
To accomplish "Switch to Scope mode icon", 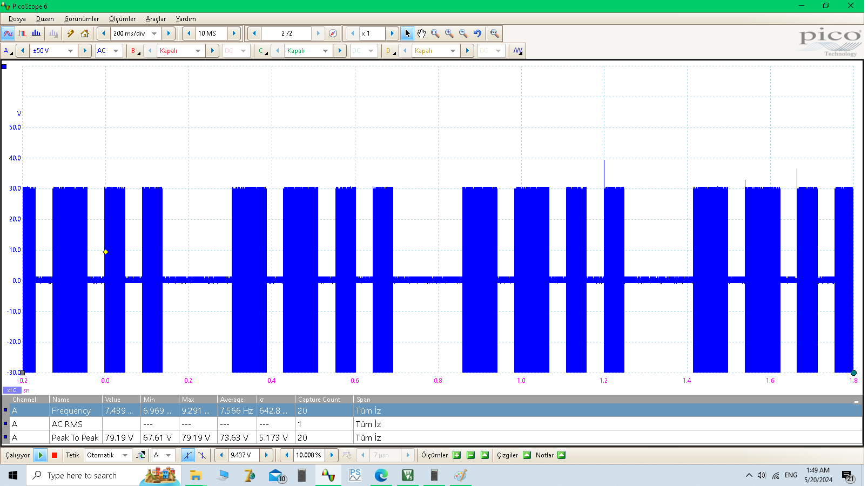I will click(8, 33).
